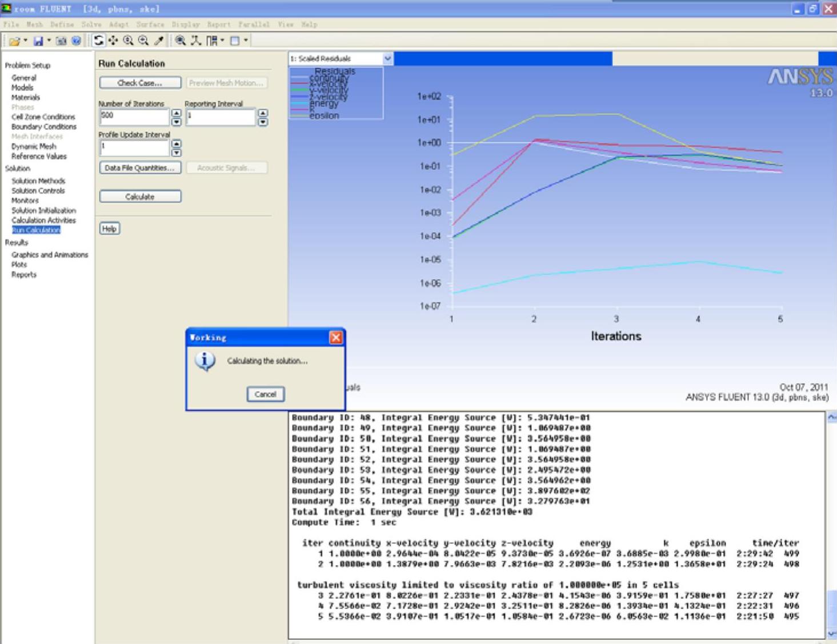
Task: Click the Profile Update Interval field
Action: [134, 148]
